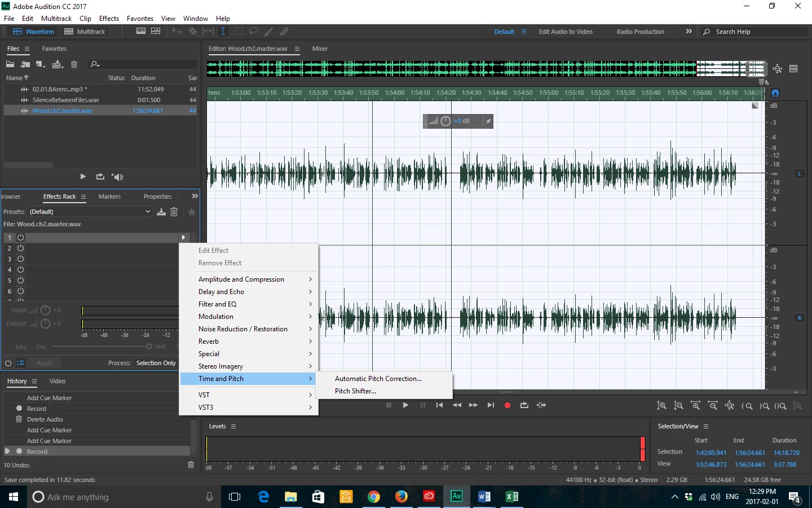Toggle Files panel auto-play speaker icon
Image resolution: width=812 pixels, height=508 pixels.
coord(117,177)
